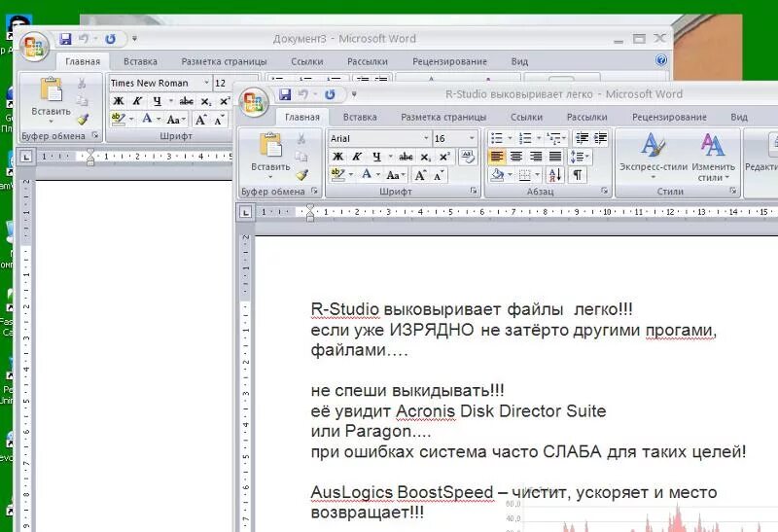
Task: Expand numbered list options in R-Studio window
Action: (x=539, y=138)
